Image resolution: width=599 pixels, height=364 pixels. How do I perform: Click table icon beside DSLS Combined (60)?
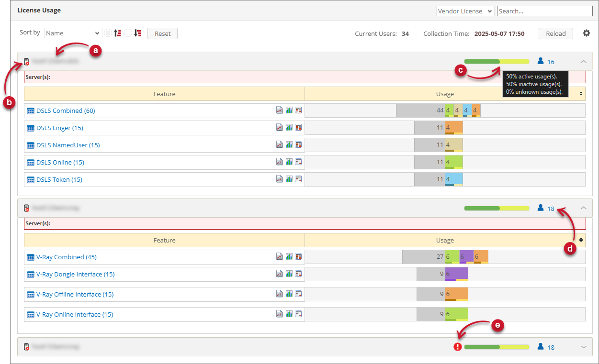point(31,111)
